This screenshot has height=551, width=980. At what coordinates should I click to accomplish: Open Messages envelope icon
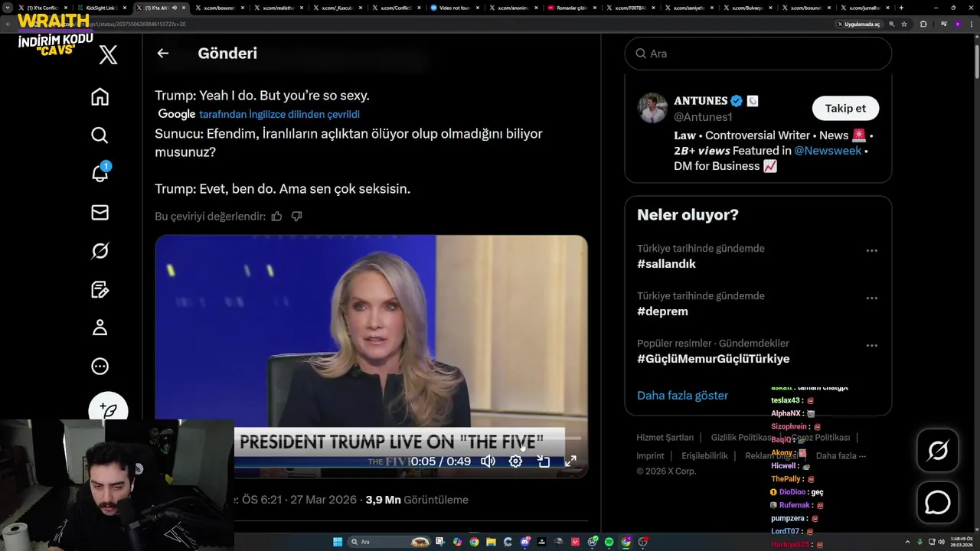point(100,213)
